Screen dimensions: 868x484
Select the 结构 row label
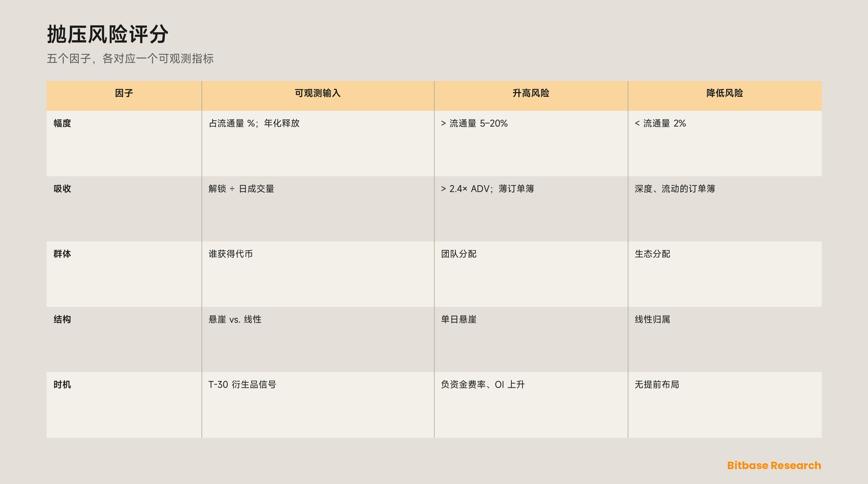(x=62, y=319)
